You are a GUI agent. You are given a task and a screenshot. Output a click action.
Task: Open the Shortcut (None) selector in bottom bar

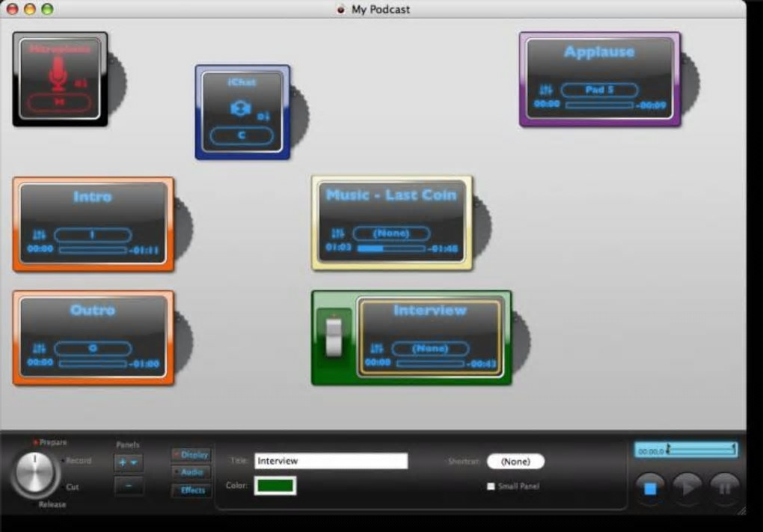pyautogui.click(x=515, y=462)
